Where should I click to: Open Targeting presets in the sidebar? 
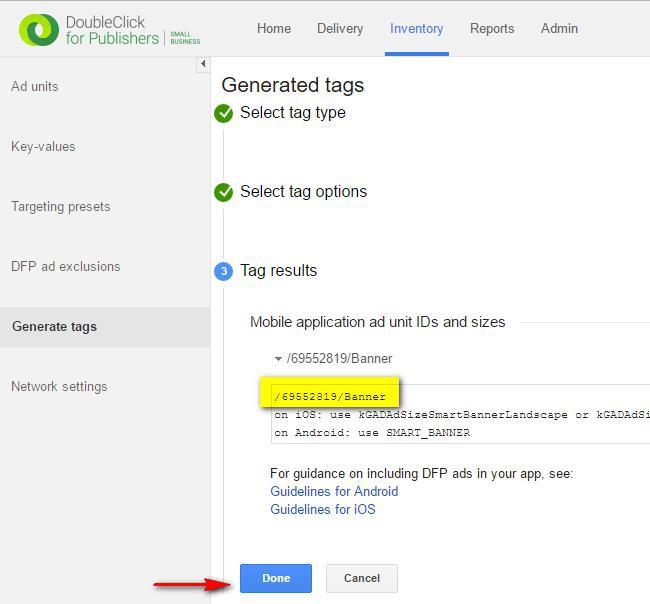(x=61, y=206)
